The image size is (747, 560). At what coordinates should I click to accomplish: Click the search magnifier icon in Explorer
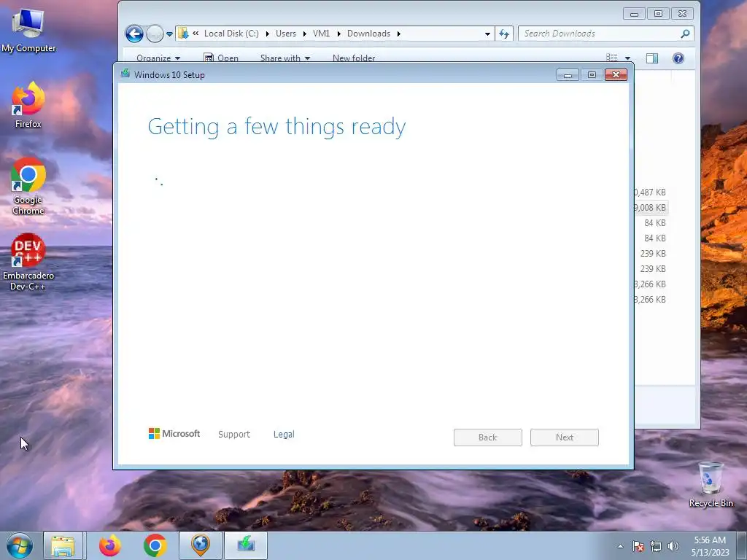pos(685,34)
